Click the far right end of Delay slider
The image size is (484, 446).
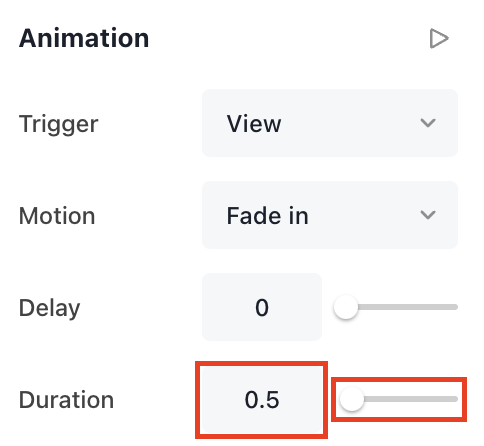pyautogui.click(x=455, y=307)
